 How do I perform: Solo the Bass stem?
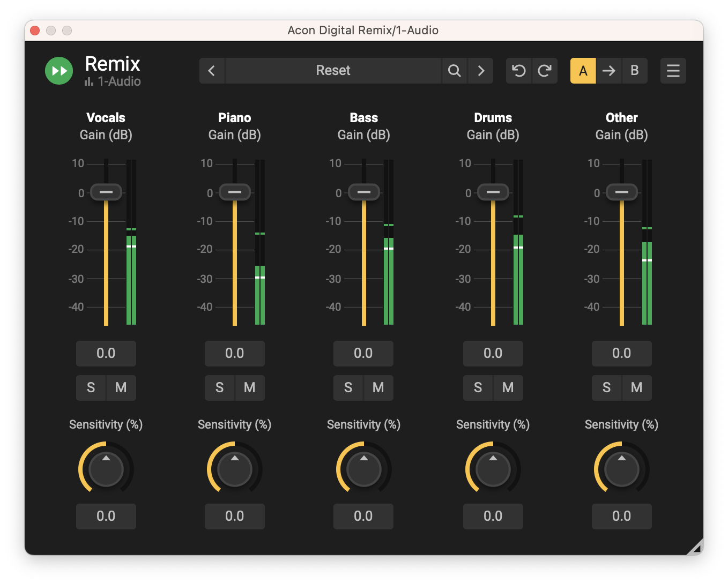pyautogui.click(x=348, y=387)
